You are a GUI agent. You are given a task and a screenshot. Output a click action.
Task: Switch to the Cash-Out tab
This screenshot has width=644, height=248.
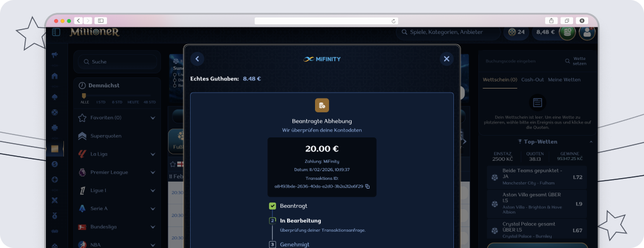point(533,80)
